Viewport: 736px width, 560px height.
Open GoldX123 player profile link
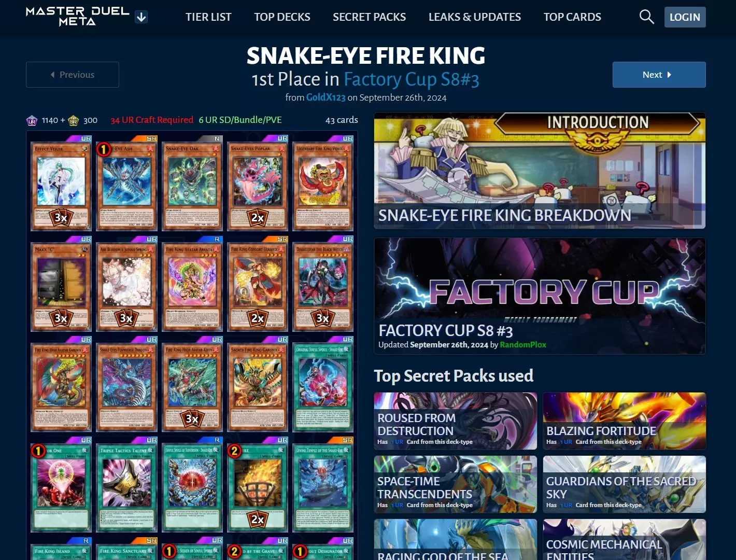coord(325,97)
